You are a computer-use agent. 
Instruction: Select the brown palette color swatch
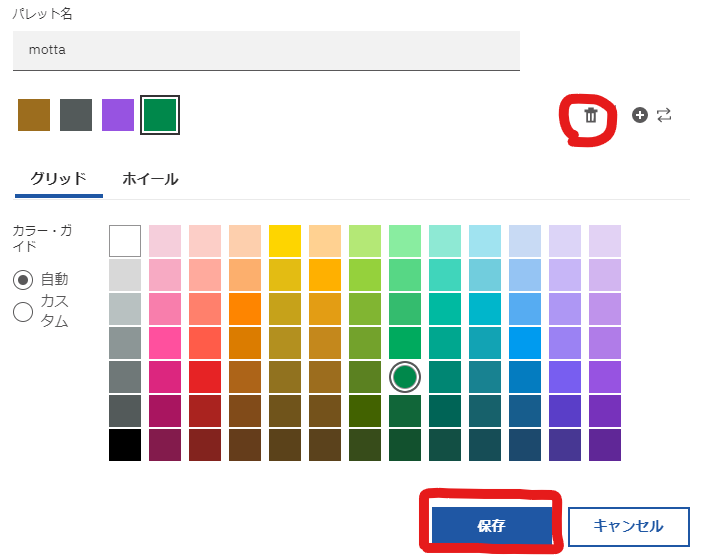pos(34,115)
